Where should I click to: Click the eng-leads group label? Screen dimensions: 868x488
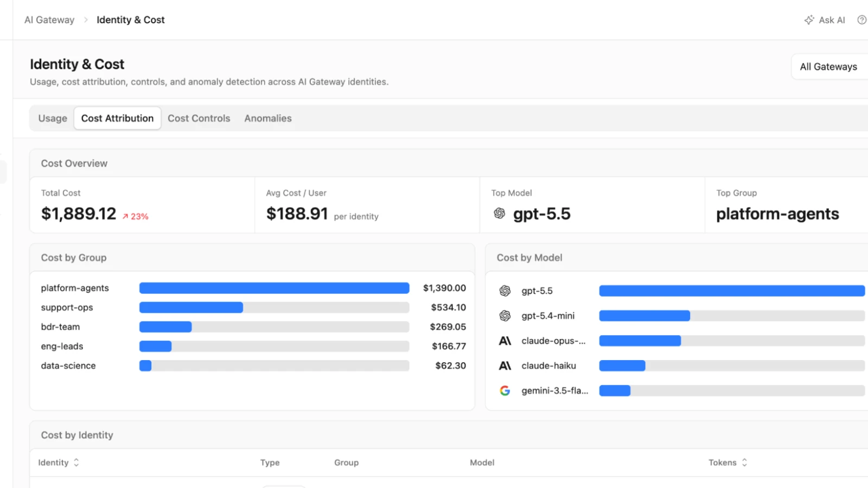click(62, 346)
